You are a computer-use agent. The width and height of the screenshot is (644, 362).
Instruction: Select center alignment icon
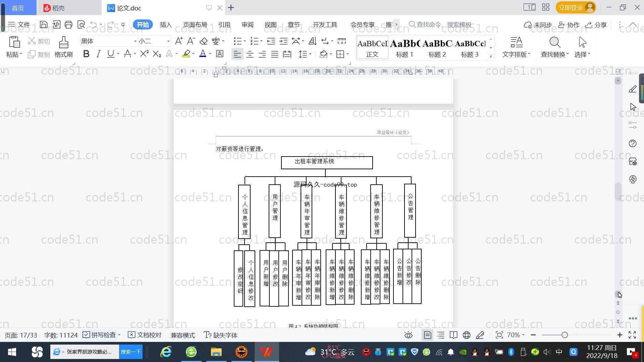pyautogui.click(x=250, y=54)
